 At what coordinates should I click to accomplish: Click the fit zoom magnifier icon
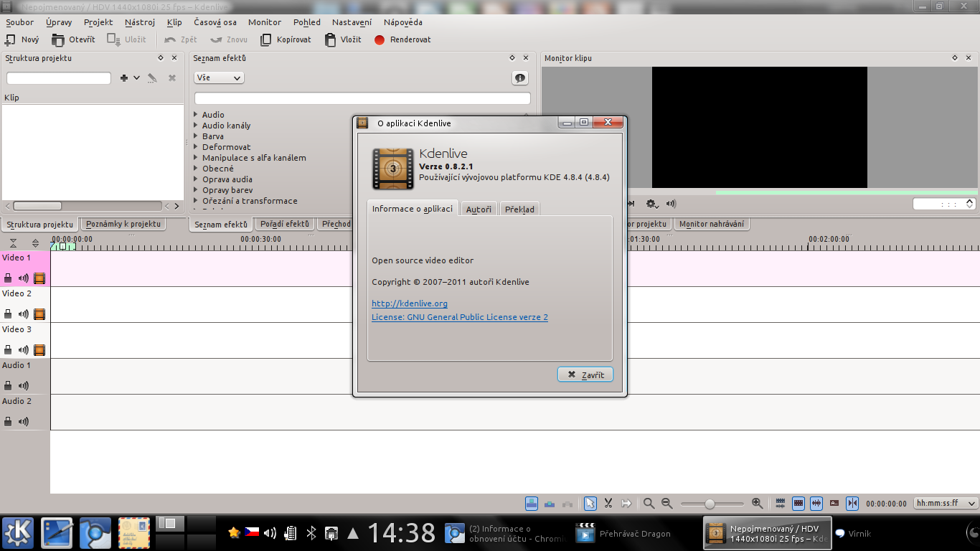[649, 504]
